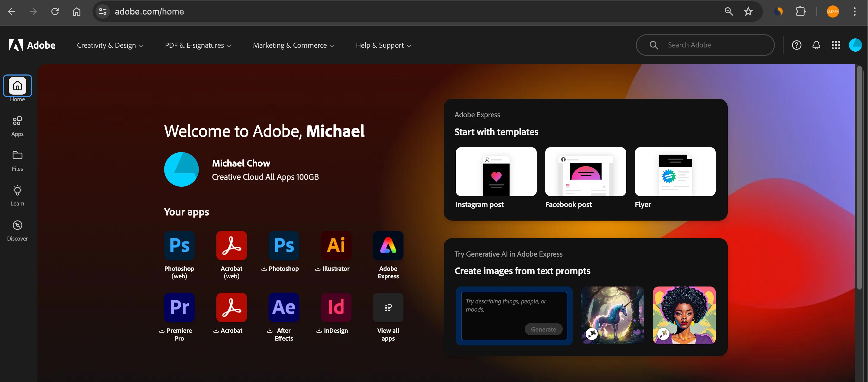Go to the Files sidebar tab
This screenshot has height=382, width=868.
(17, 161)
